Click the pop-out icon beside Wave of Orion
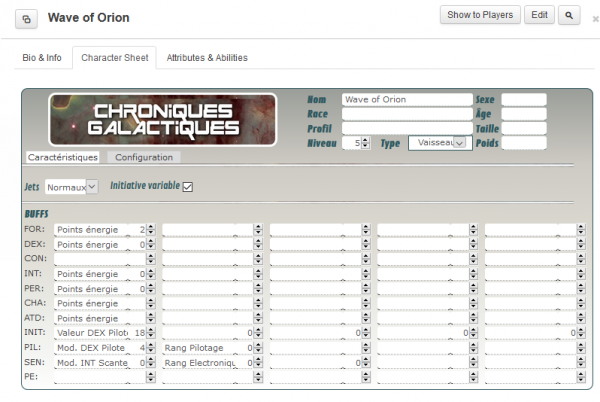This screenshot has height=402, width=600. click(27, 19)
